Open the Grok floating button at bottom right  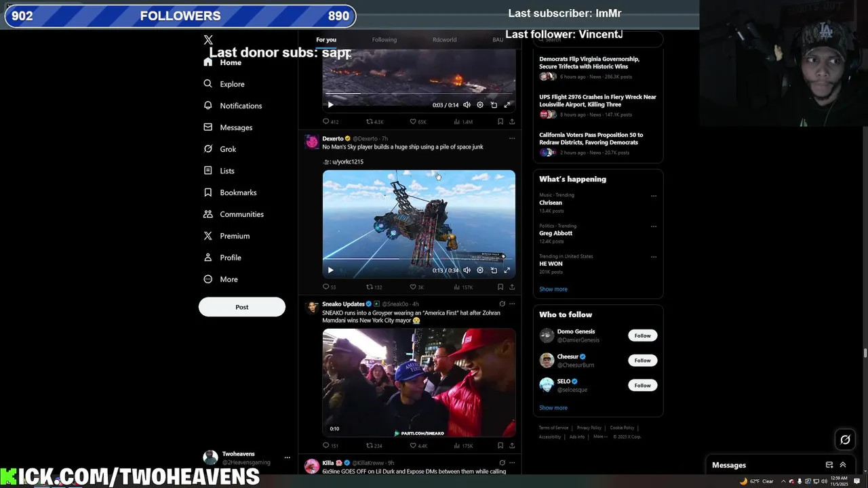pyautogui.click(x=845, y=440)
